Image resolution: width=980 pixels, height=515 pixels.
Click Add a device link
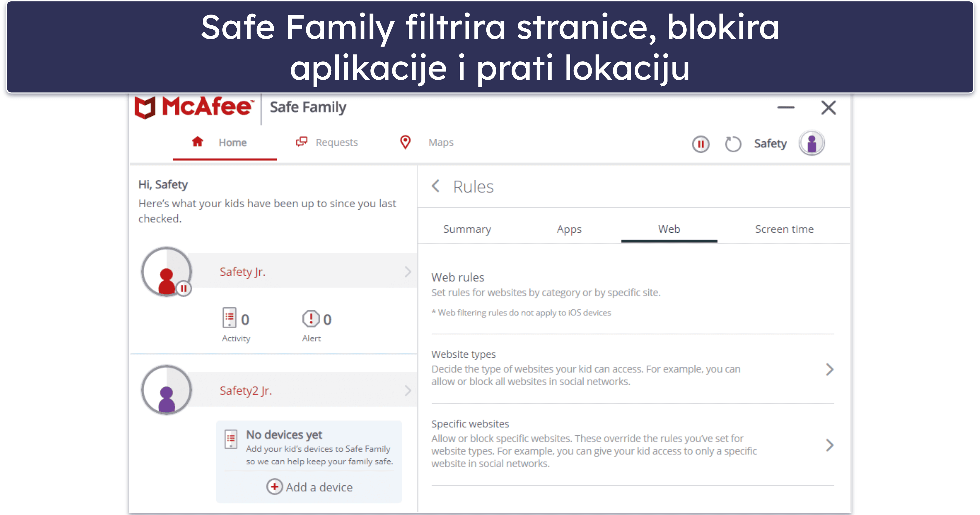coord(319,487)
